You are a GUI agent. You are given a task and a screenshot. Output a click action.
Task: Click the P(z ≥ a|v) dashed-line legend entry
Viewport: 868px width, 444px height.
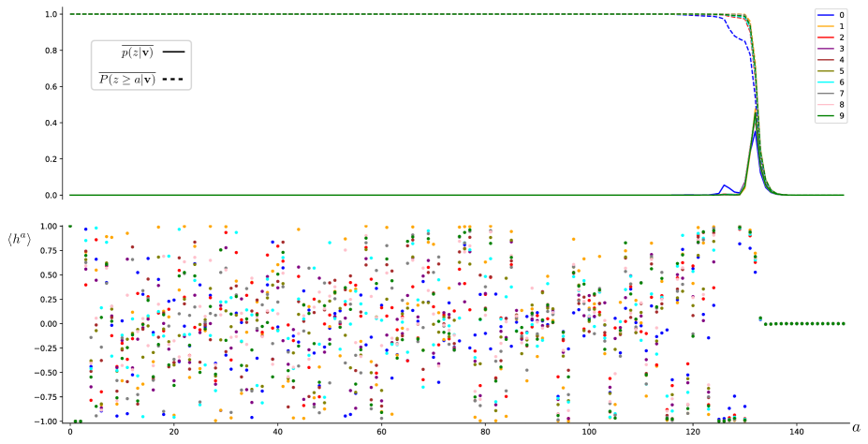(141, 80)
